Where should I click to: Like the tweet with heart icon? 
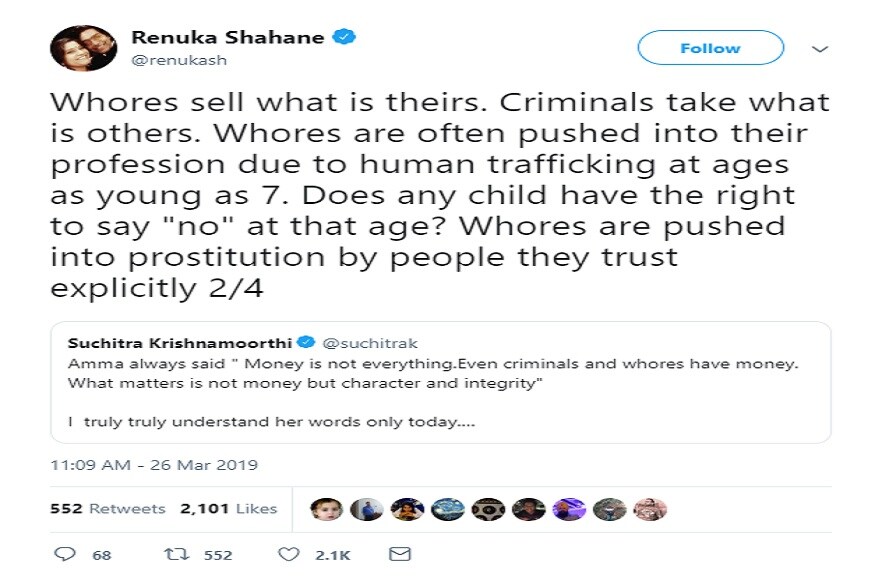(x=289, y=554)
